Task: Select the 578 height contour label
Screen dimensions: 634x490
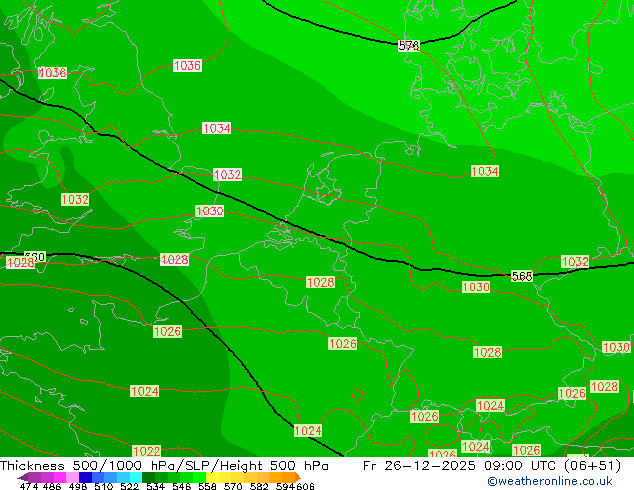Action: pyautogui.click(x=409, y=46)
